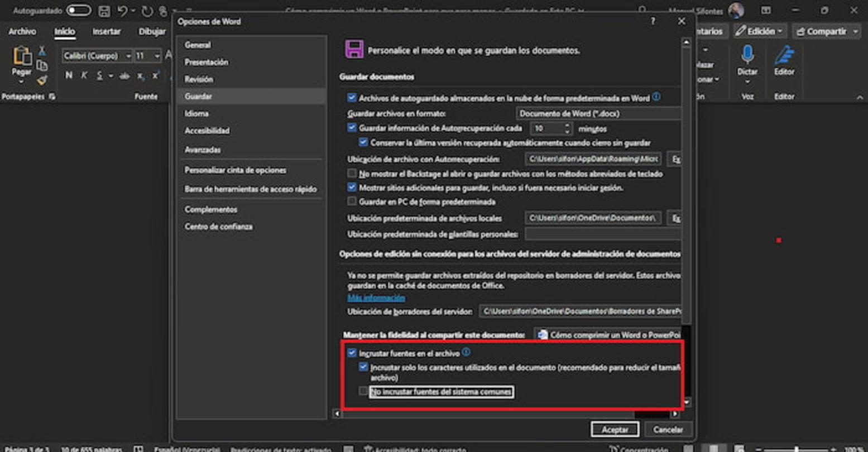Increase Autorecuperación minutes with the up stepper
Viewport: 868px width, 452px height.
pos(567,126)
